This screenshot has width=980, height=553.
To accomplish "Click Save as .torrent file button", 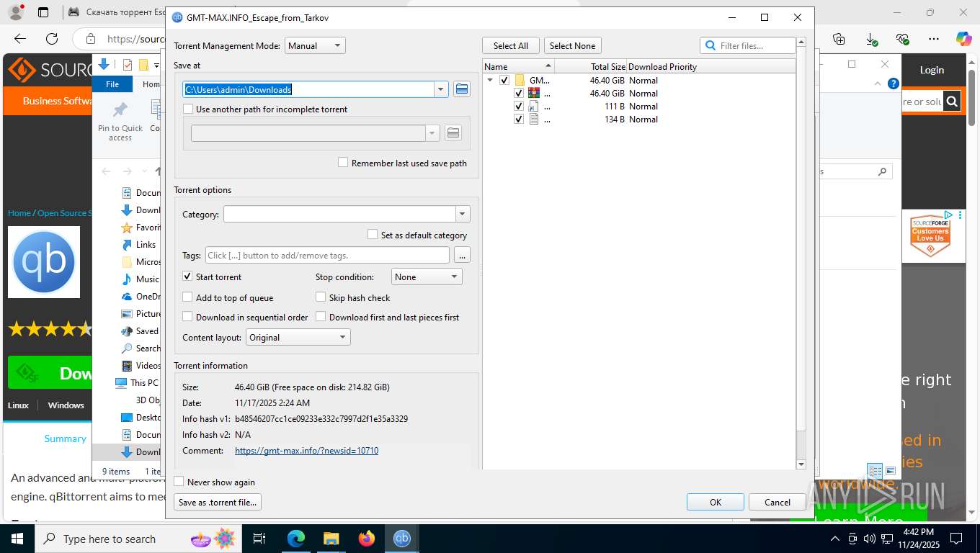I will coord(218,502).
